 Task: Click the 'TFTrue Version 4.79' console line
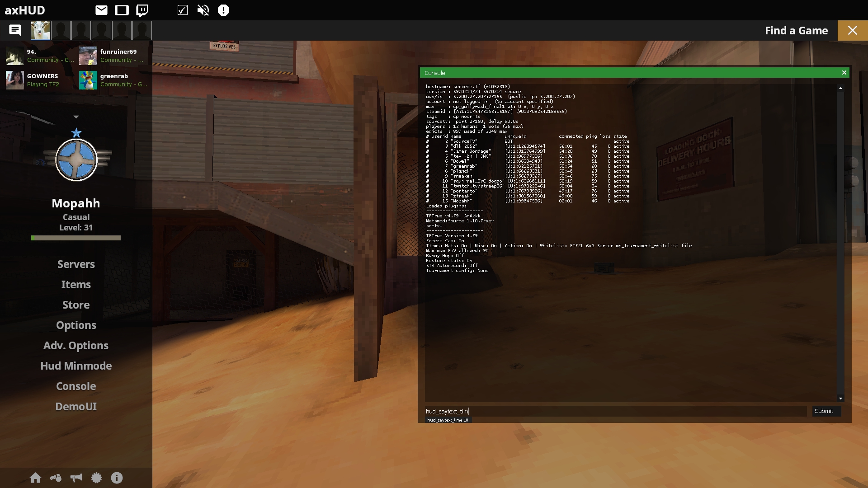tap(452, 236)
